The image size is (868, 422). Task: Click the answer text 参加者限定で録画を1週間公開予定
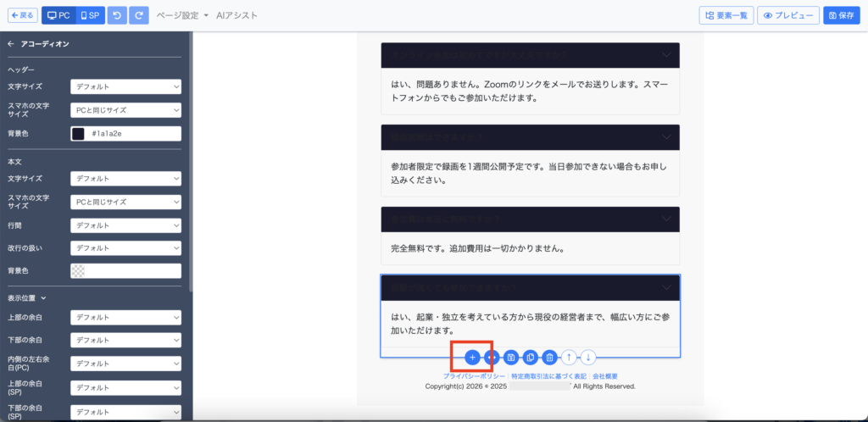pos(530,173)
